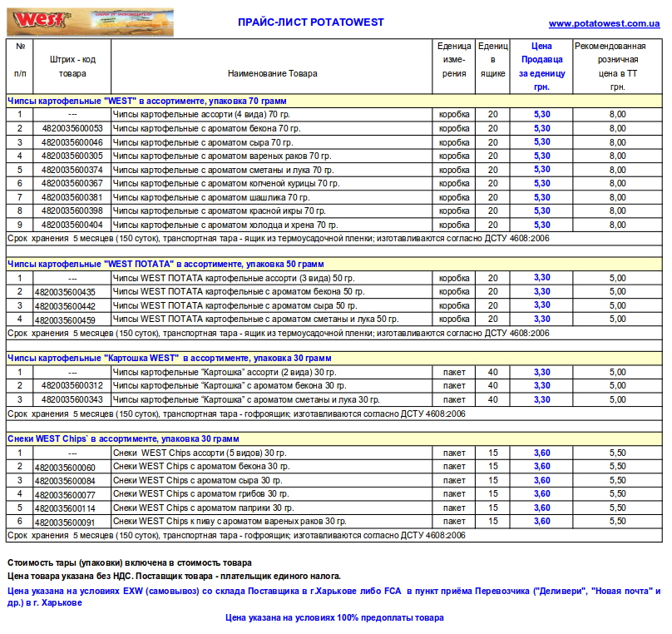The height and width of the screenshot is (634, 672).
Task: Select the note "Стоимость тары (упаковки) включена в стоимость товара"
Action: tap(130, 562)
